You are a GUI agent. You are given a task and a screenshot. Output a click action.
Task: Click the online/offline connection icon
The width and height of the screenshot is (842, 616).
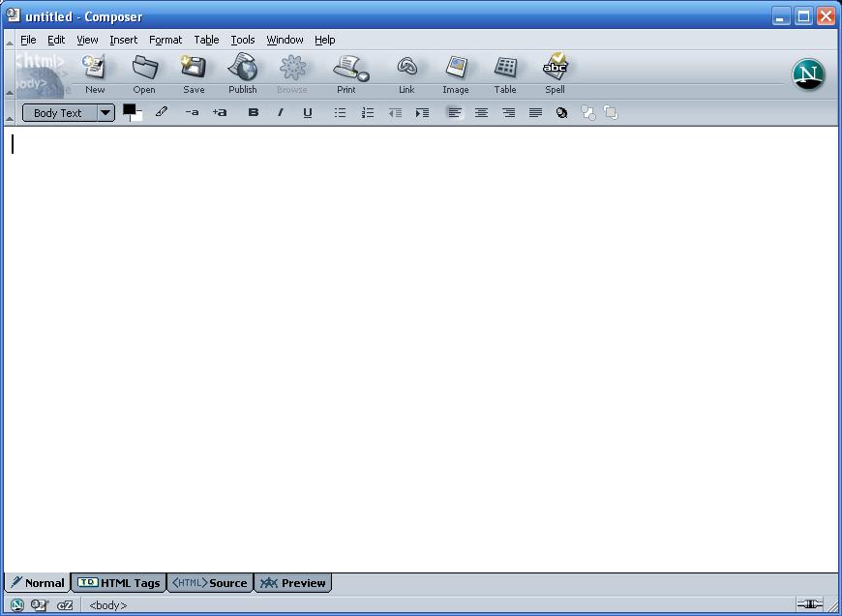[x=809, y=604]
